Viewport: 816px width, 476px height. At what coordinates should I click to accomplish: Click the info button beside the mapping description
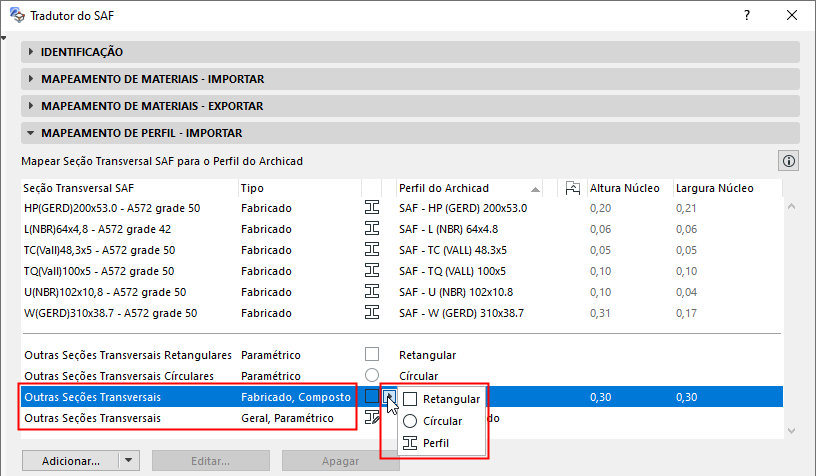click(789, 161)
